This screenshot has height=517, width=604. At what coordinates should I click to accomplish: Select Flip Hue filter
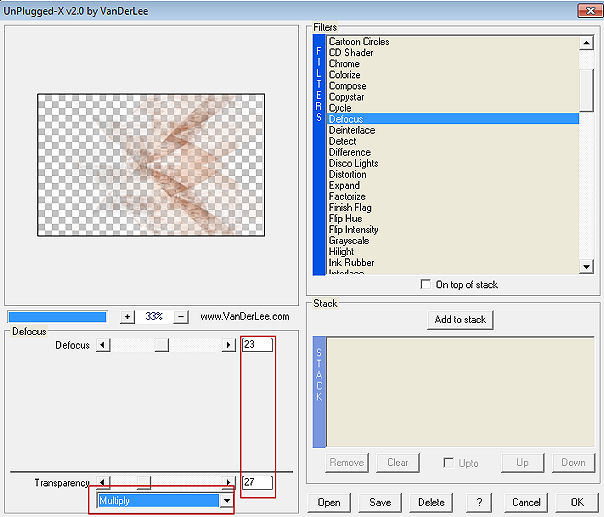click(453, 218)
